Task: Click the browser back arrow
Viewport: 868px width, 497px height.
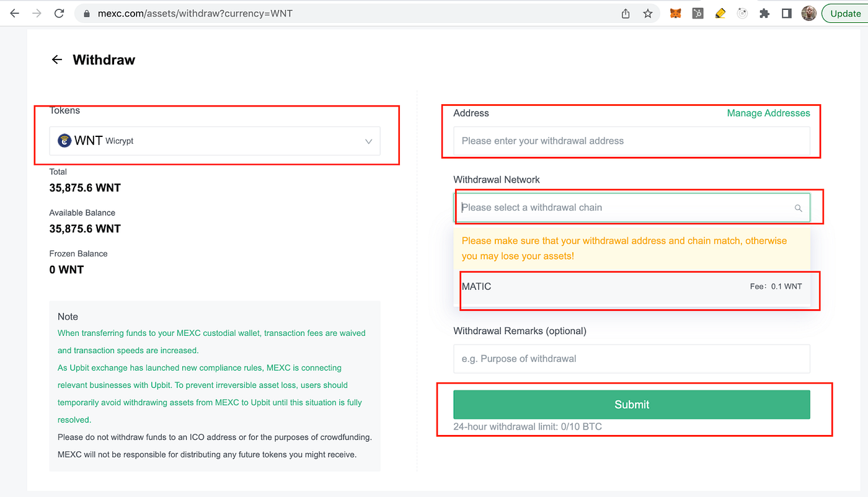Action: (14, 13)
